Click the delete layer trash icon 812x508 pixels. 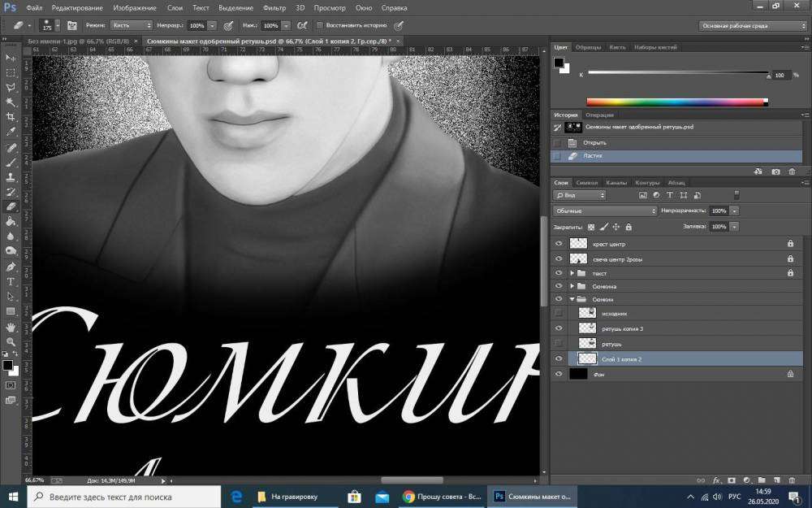[791, 480]
